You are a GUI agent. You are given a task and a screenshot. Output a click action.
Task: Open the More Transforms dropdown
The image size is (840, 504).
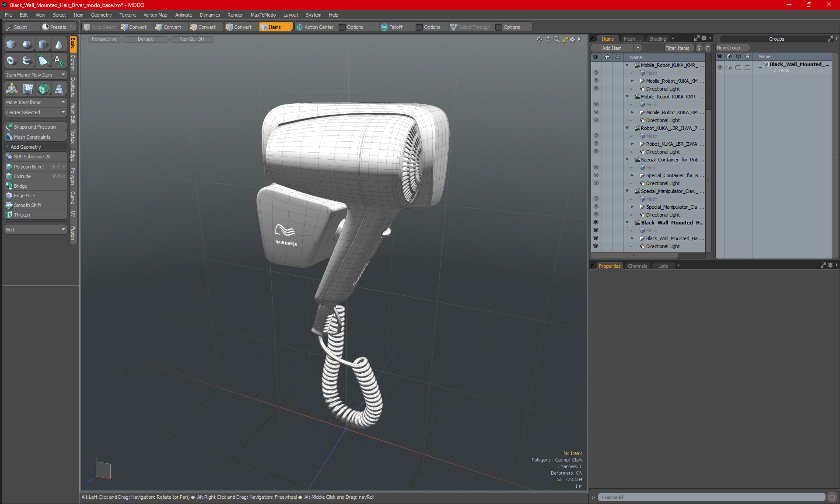[x=35, y=102]
